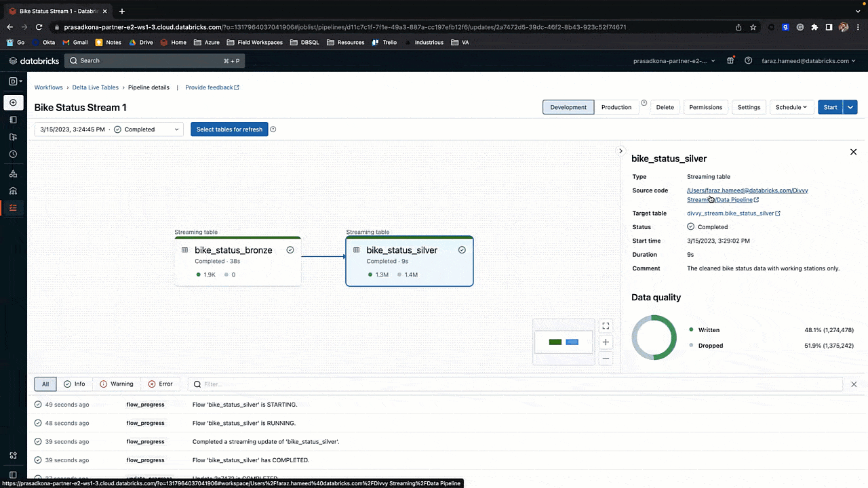Expand the Schedule dropdown
The image size is (868, 488).
pyautogui.click(x=791, y=107)
